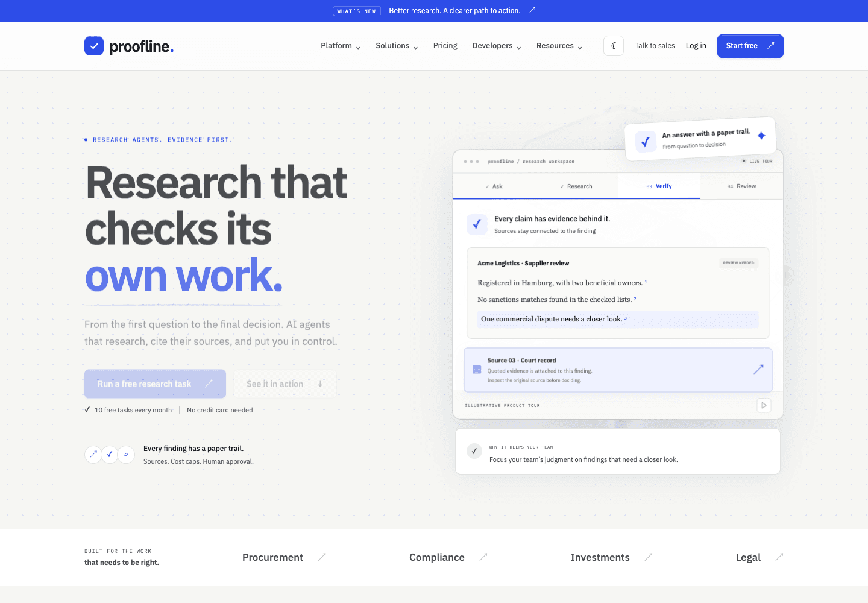Click the checkmark icon on the paper trail card
The image size is (868, 603).
coord(646,142)
